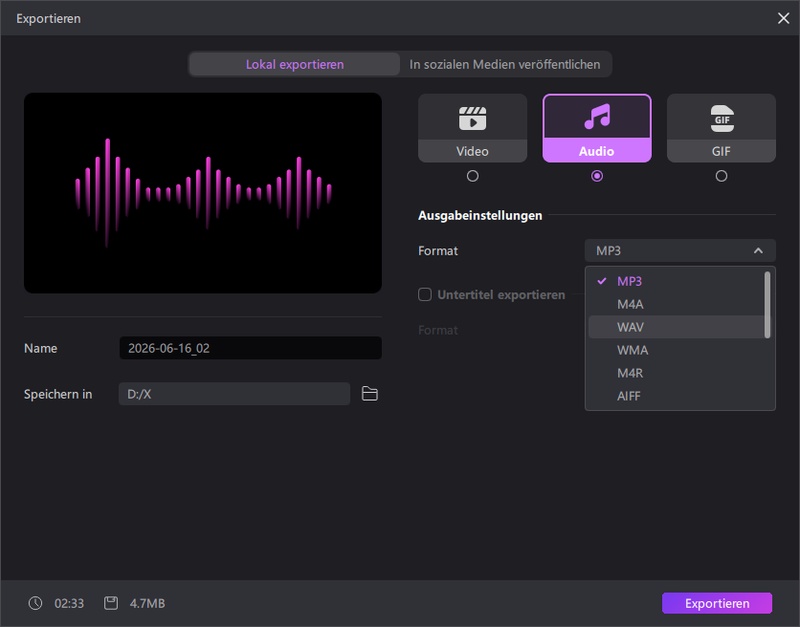Screen dimensions: 800x627
Task: Pick AIFF from the format list
Action: pos(677,396)
